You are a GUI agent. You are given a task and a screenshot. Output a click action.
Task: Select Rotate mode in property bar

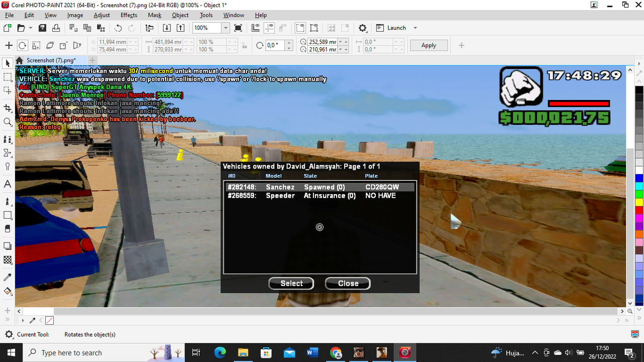[x=23, y=45]
